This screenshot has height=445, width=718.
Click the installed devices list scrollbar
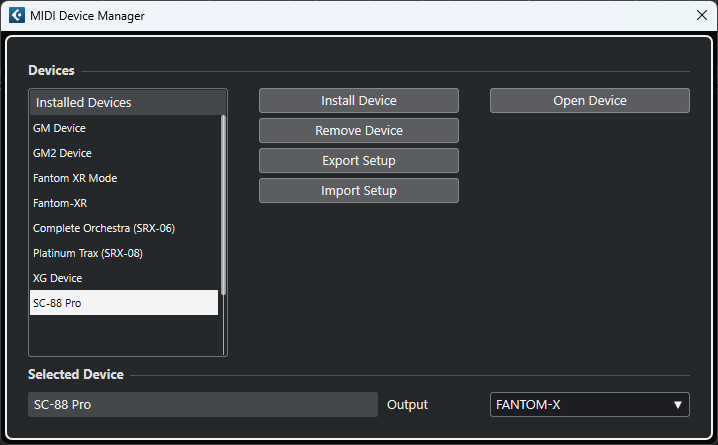(x=223, y=205)
